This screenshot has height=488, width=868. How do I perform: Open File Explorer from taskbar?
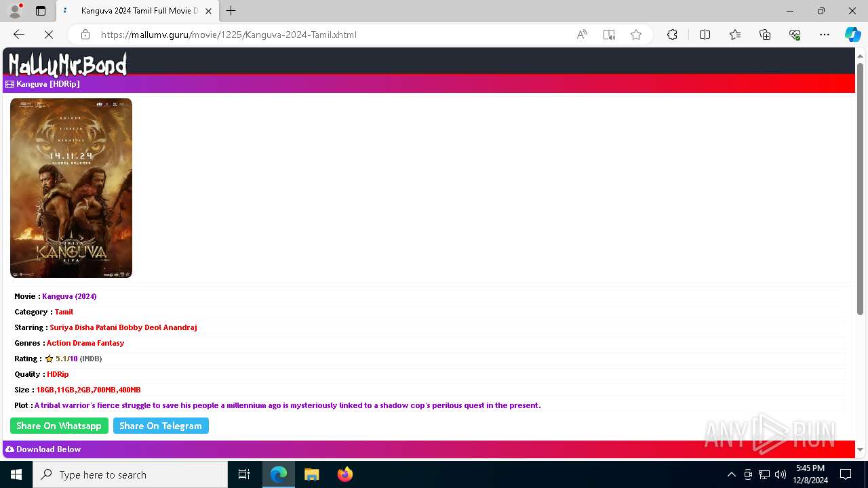click(312, 474)
